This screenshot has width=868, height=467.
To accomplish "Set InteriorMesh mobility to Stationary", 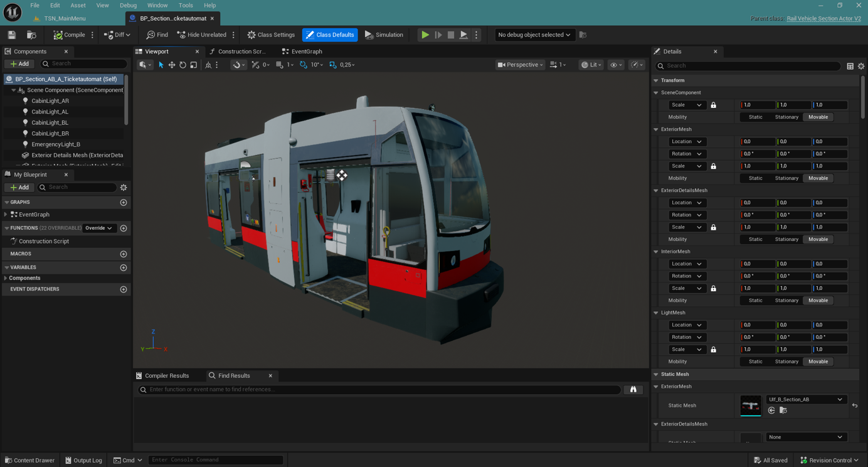I will (x=786, y=301).
